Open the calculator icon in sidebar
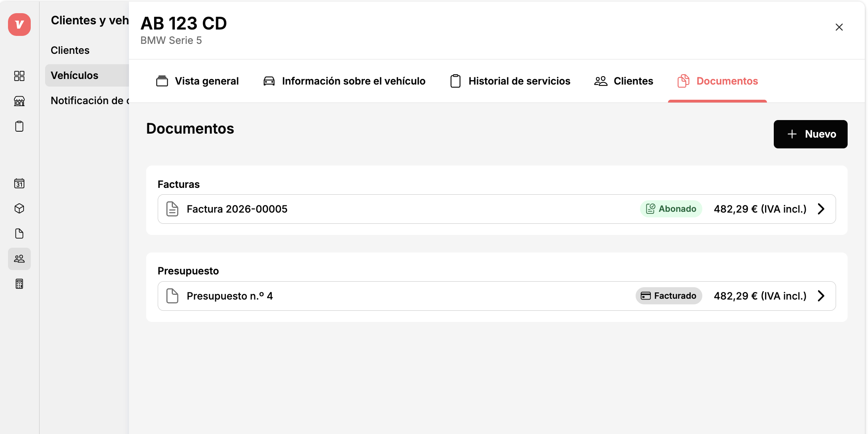 point(19,284)
